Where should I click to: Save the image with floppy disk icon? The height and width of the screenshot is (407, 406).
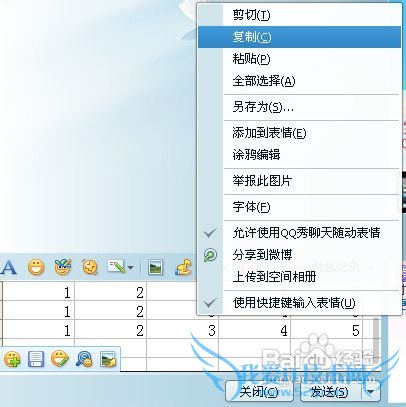coord(36,359)
